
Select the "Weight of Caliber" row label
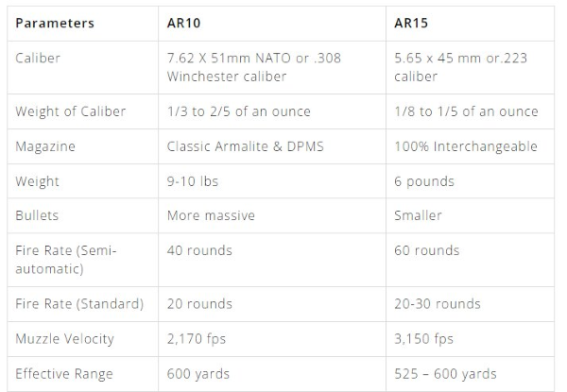tap(70, 111)
